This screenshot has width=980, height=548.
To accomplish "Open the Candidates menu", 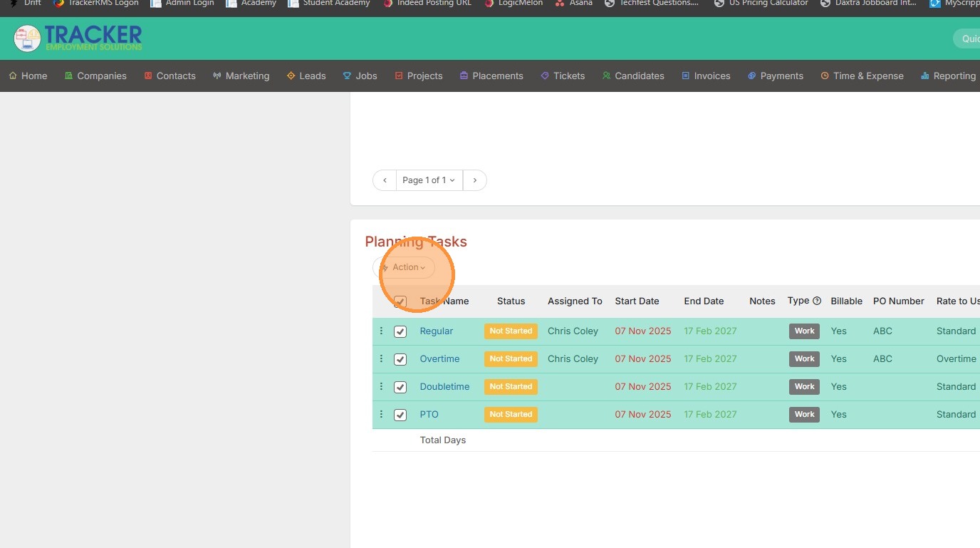I will 633,76.
